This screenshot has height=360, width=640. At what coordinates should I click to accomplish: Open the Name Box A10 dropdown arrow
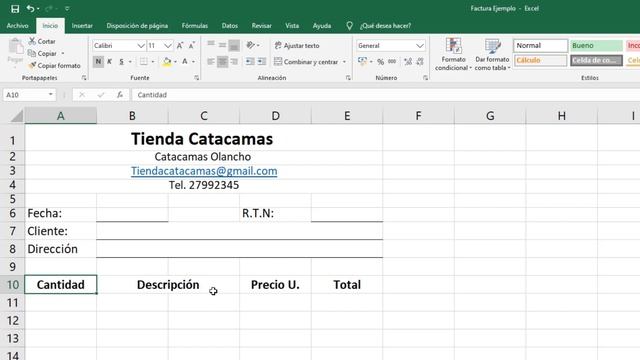point(50,95)
